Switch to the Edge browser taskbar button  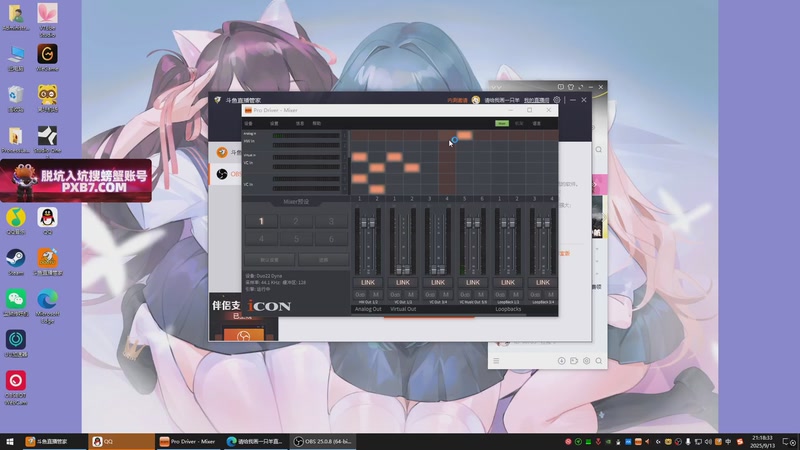(x=256, y=442)
